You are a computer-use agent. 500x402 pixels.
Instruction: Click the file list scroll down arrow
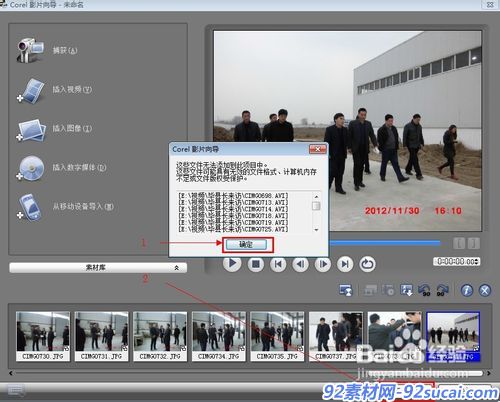316,230
